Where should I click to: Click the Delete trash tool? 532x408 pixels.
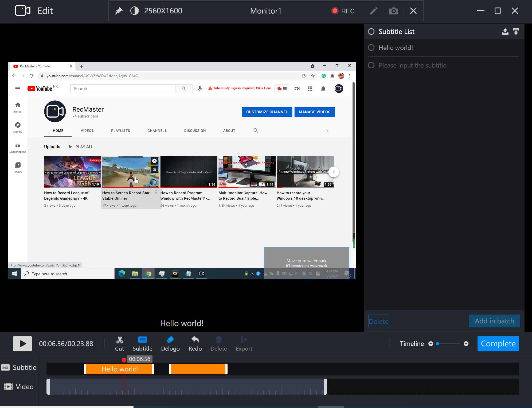[x=218, y=344]
